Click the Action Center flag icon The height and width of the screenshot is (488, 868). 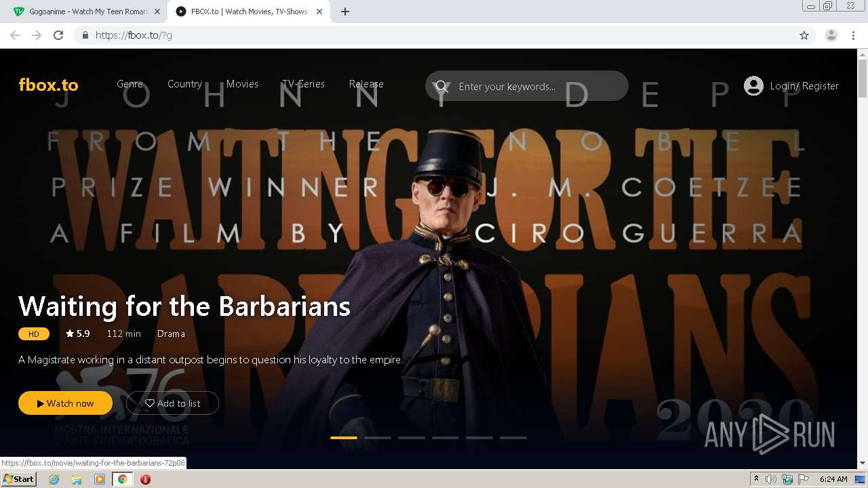click(x=804, y=479)
